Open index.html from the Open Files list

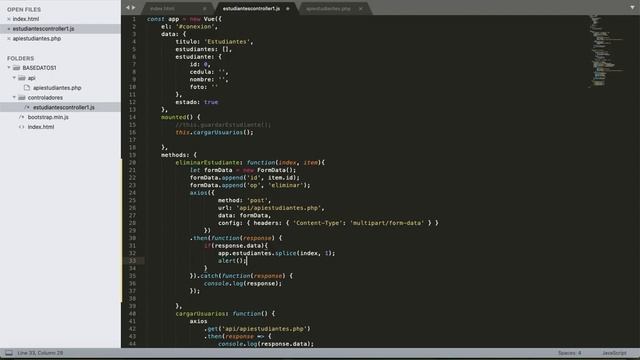tap(26, 19)
